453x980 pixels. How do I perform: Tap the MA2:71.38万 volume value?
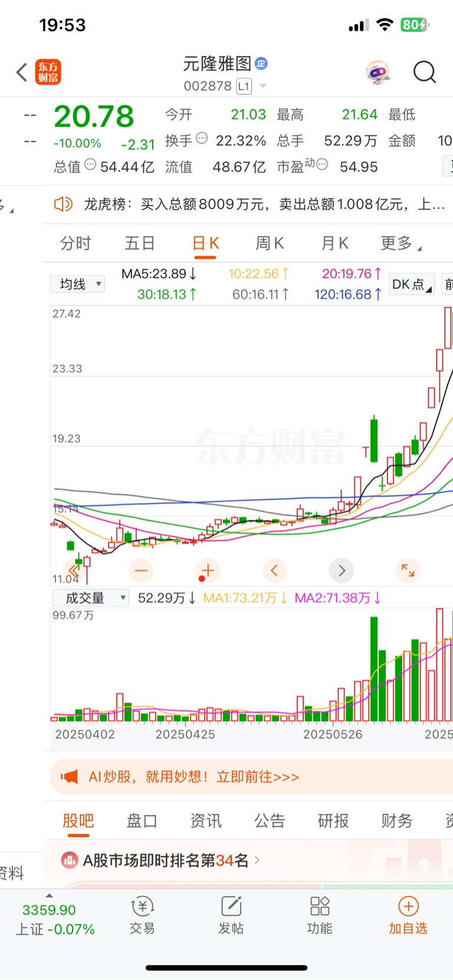(x=338, y=598)
